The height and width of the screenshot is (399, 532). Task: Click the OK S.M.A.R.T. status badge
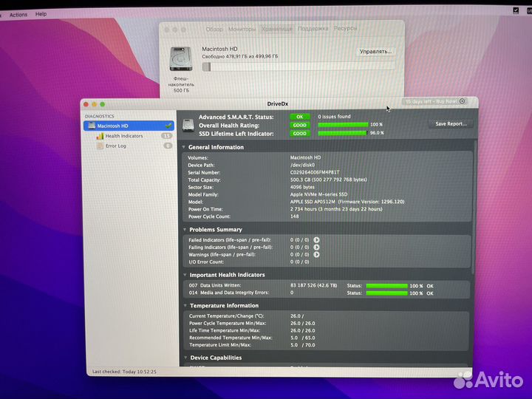click(x=299, y=117)
